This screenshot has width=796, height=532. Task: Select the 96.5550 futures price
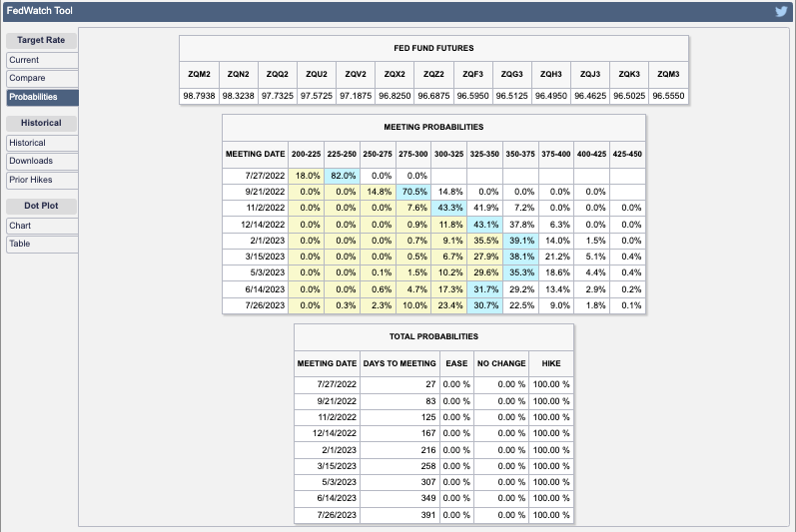[x=668, y=96]
